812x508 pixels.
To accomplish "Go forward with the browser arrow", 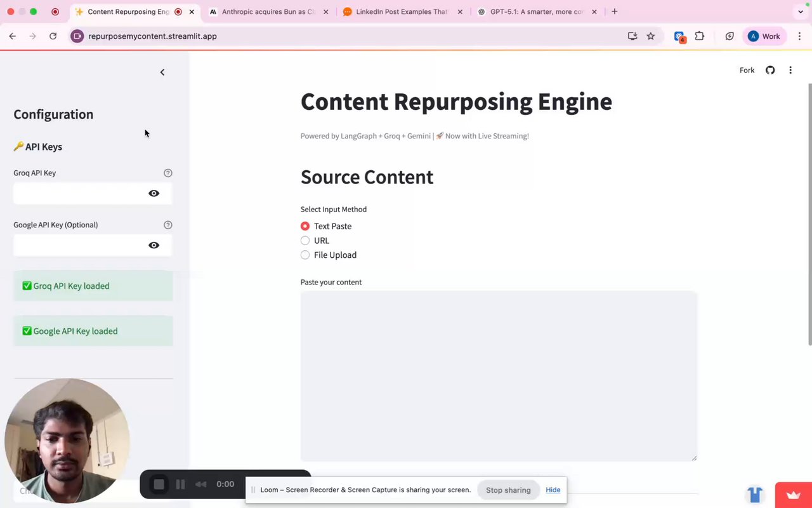I will click(x=33, y=36).
